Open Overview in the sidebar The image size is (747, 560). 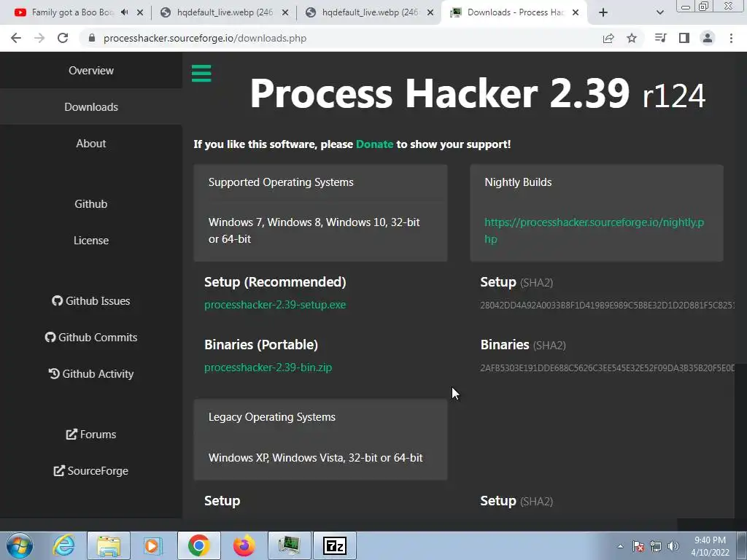pyautogui.click(x=91, y=71)
